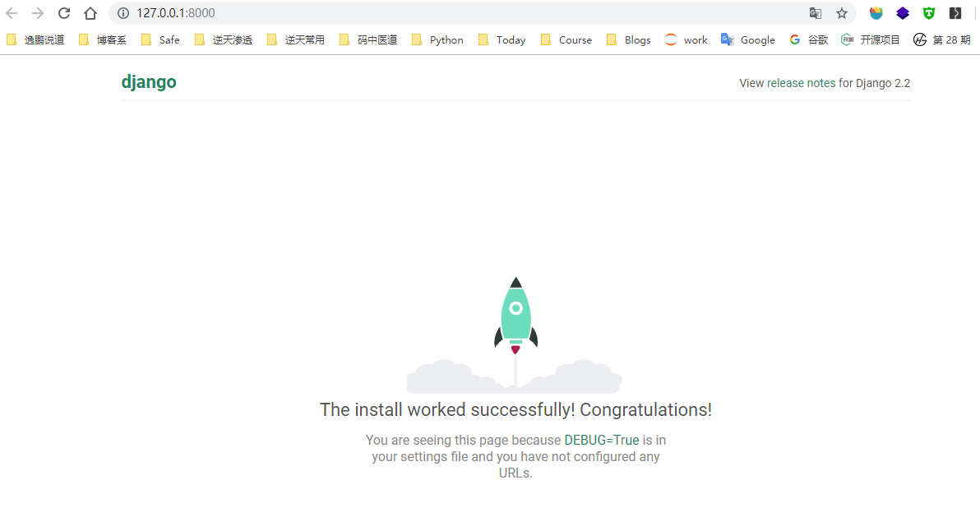Go forward with the browser forward arrow
This screenshot has width=980, height=508.
point(38,13)
